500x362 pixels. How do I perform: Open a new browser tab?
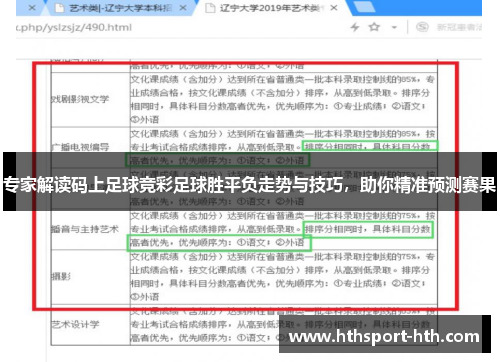364,7
